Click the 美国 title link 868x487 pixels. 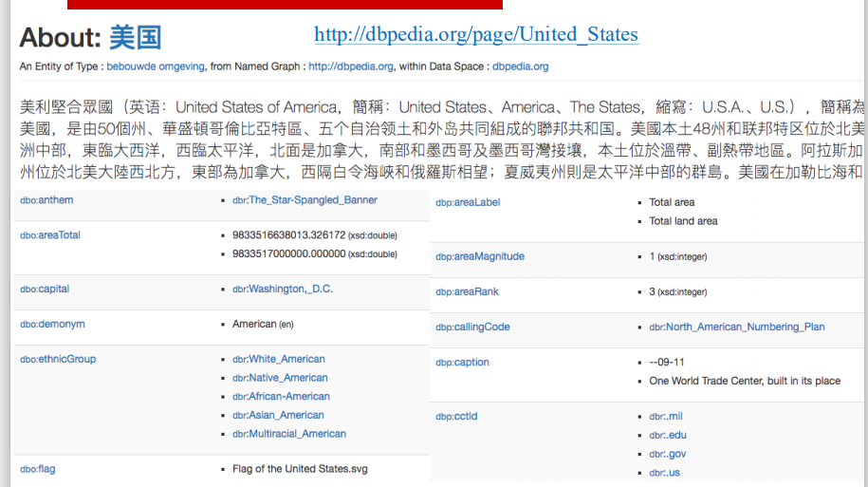(135, 38)
